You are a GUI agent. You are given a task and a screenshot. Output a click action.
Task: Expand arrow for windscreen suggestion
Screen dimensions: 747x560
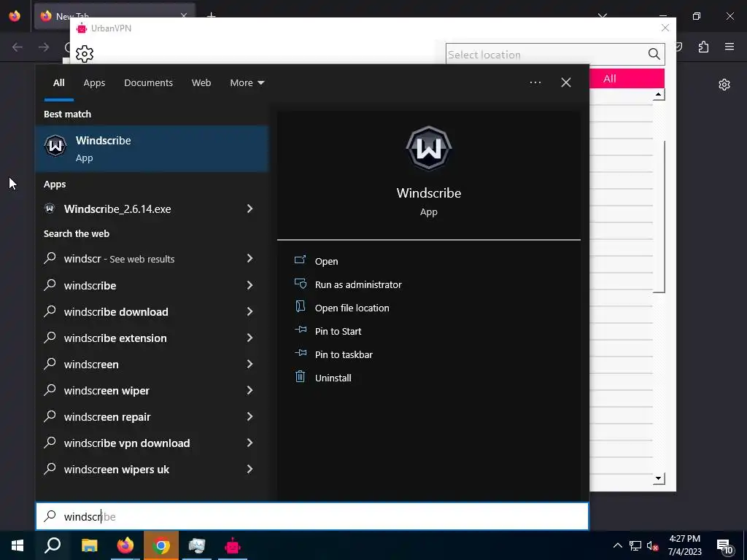coord(249,364)
